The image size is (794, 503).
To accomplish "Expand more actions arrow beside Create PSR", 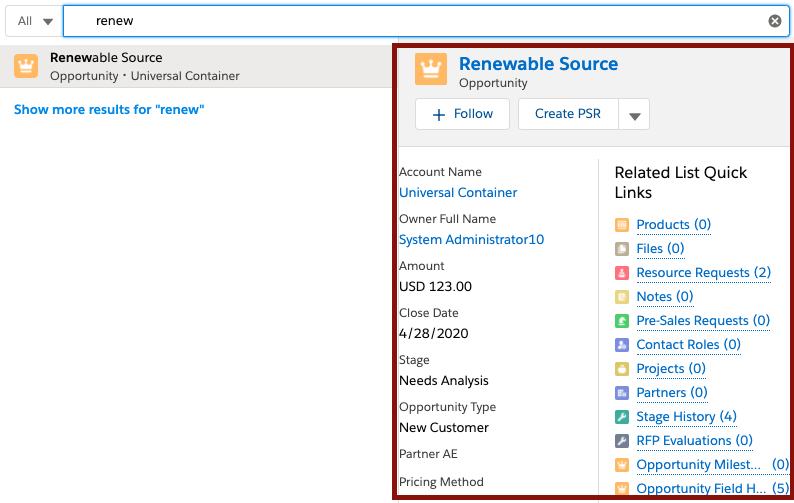I will tap(634, 114).
